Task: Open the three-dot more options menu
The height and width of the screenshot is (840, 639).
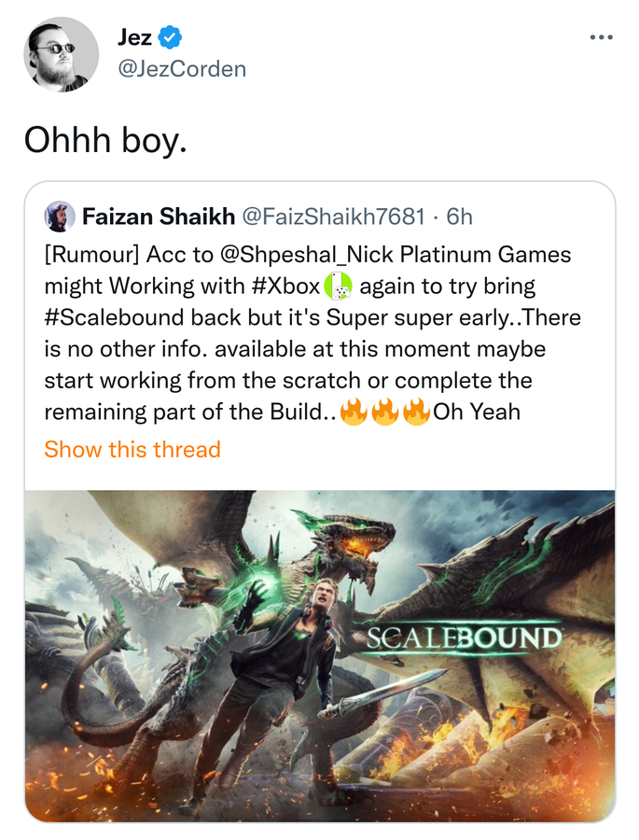Action: [602, 37]
